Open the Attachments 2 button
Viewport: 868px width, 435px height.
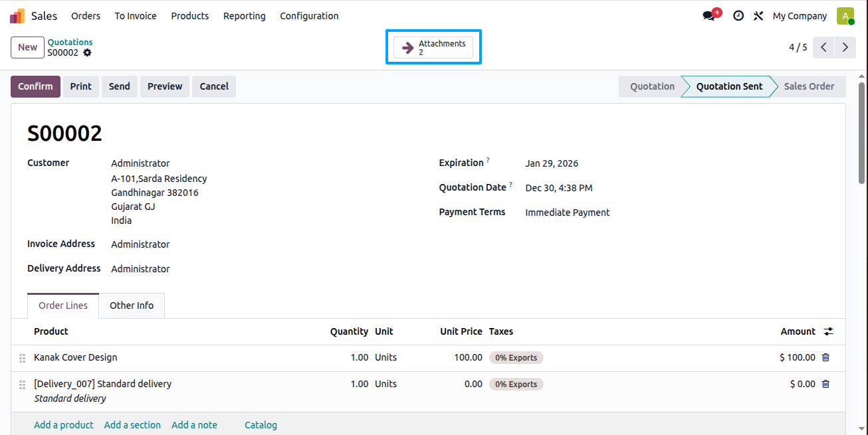click(x=433, y=47)
